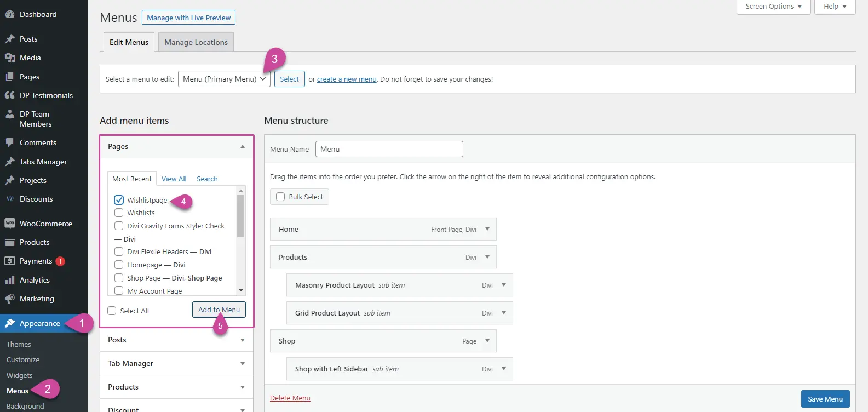
Task: Click the Products box icon in the sidebar
Action: point(10,242)
